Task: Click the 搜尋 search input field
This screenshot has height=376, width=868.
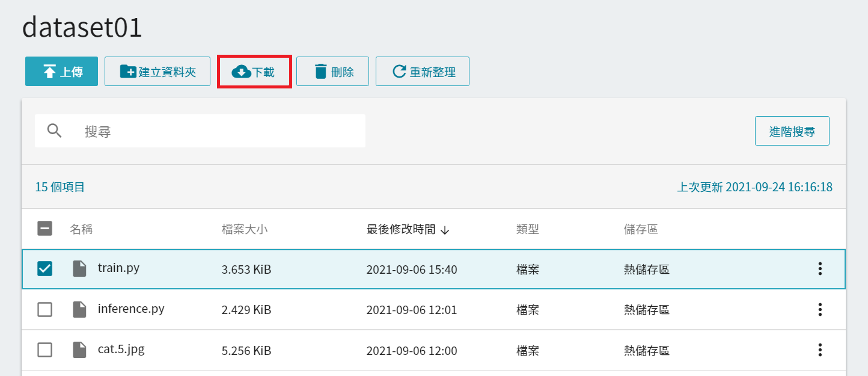Action: tap(200, 131)
